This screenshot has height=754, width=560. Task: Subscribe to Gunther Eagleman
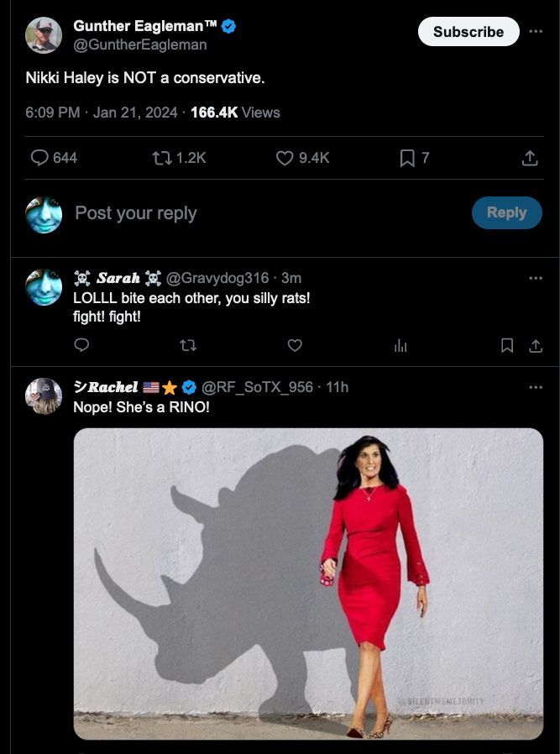pos(468,32)
